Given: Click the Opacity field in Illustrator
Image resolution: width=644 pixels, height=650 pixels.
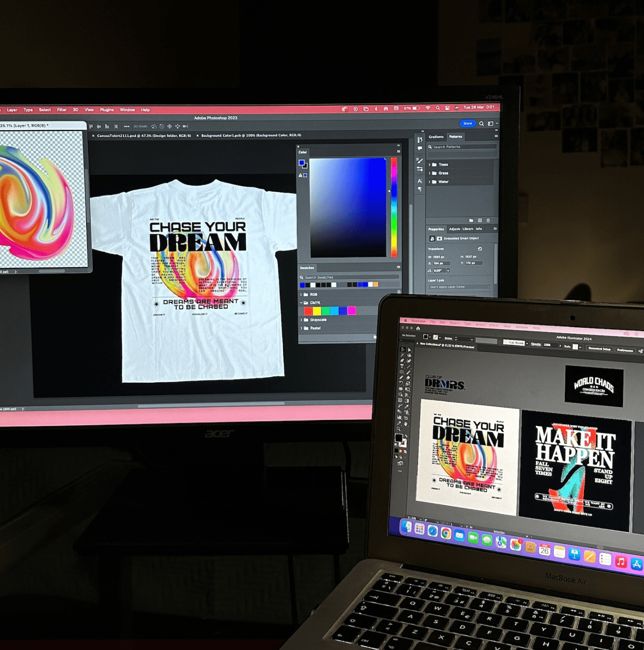Looking at the screenshot, I should 550,345.
